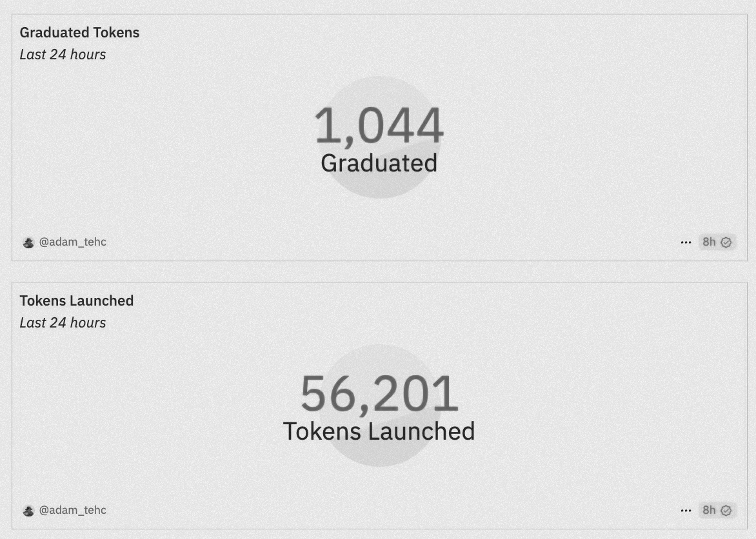Click 8h refresh age on Tokens Launched
Image resolution: width=756 pixels, height=539 pixels.
[x=709, y=511]
